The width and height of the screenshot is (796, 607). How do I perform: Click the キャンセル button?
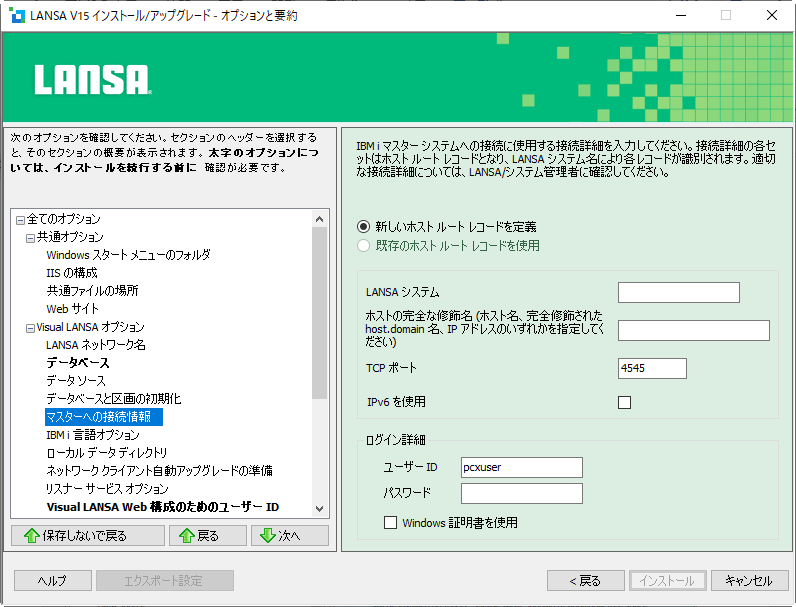point(750,581)
